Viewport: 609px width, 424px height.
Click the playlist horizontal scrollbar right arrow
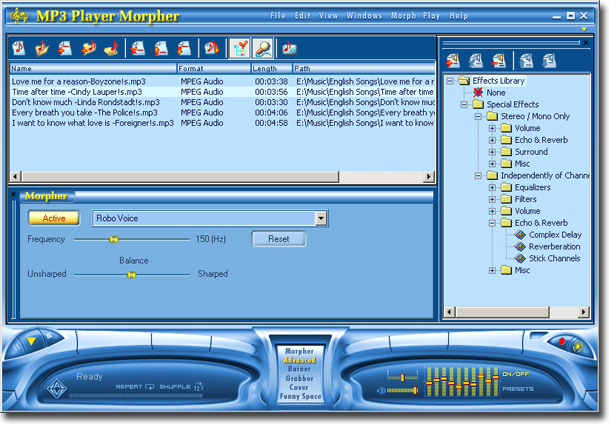pos(428,177)
